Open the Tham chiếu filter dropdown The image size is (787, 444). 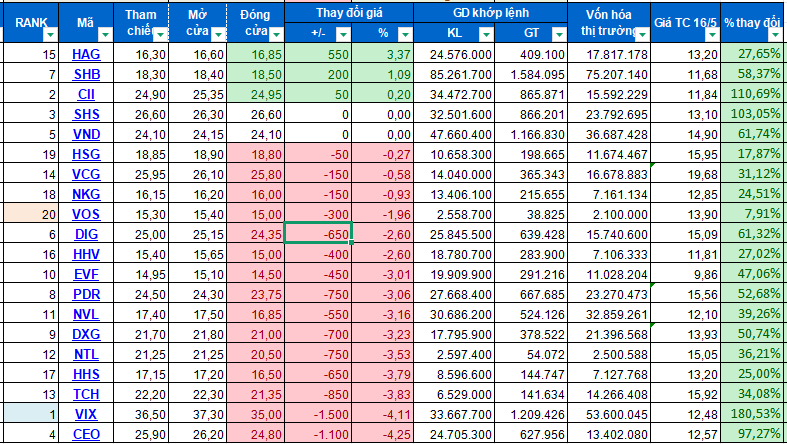coord(161,35)
